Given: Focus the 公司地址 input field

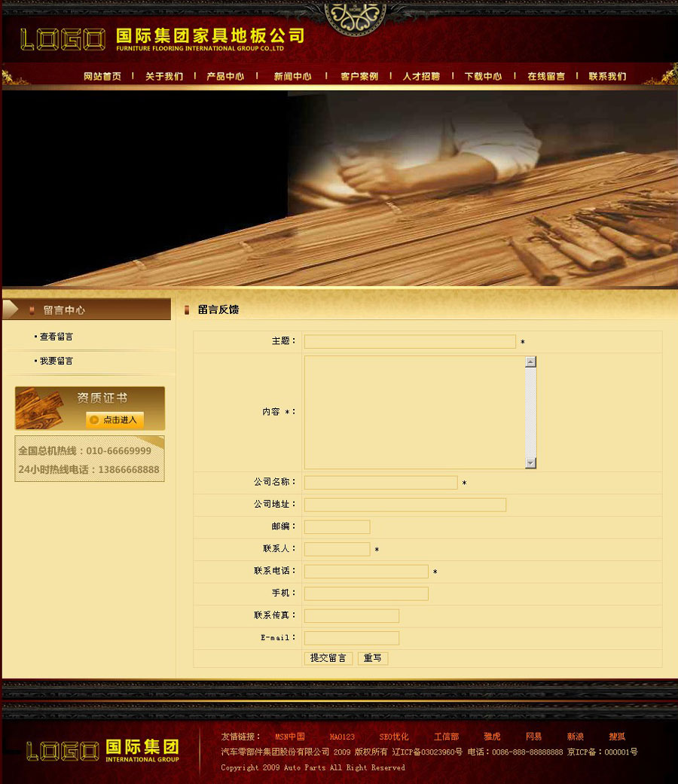Looking at the screenshot, I should pyautogui.click(x=405, y=505).
